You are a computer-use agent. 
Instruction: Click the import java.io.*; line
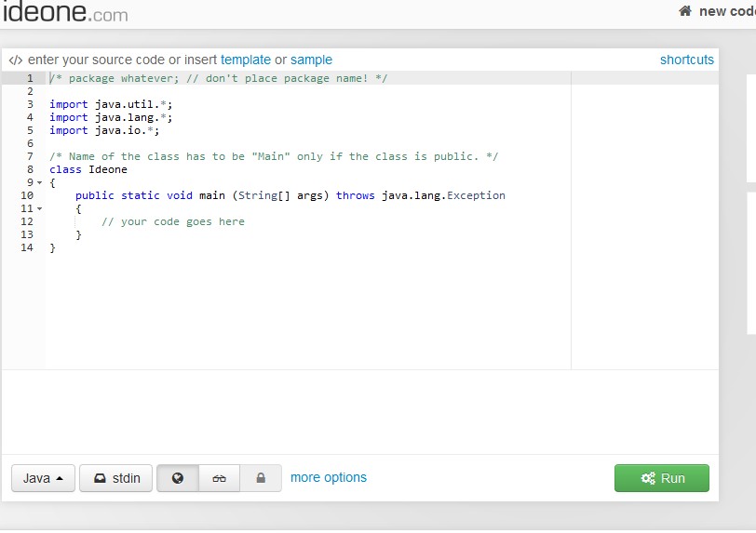click(x=104, y=130)
